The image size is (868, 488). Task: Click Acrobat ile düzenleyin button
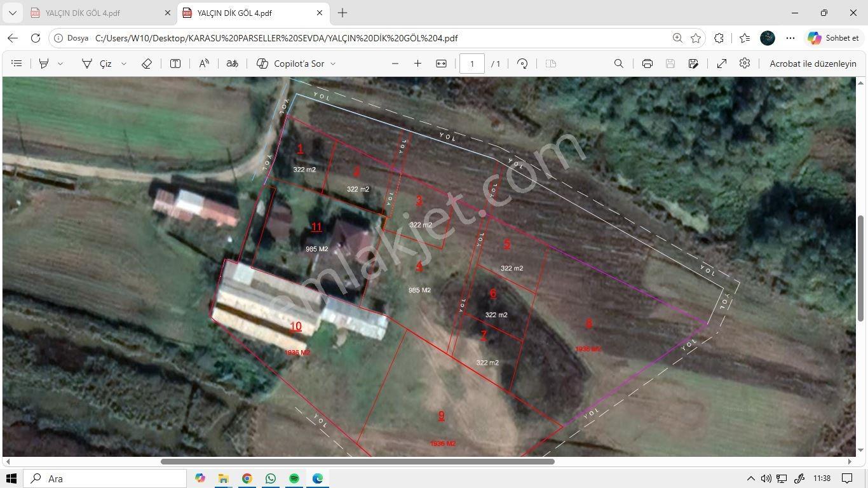pos(813,64)
